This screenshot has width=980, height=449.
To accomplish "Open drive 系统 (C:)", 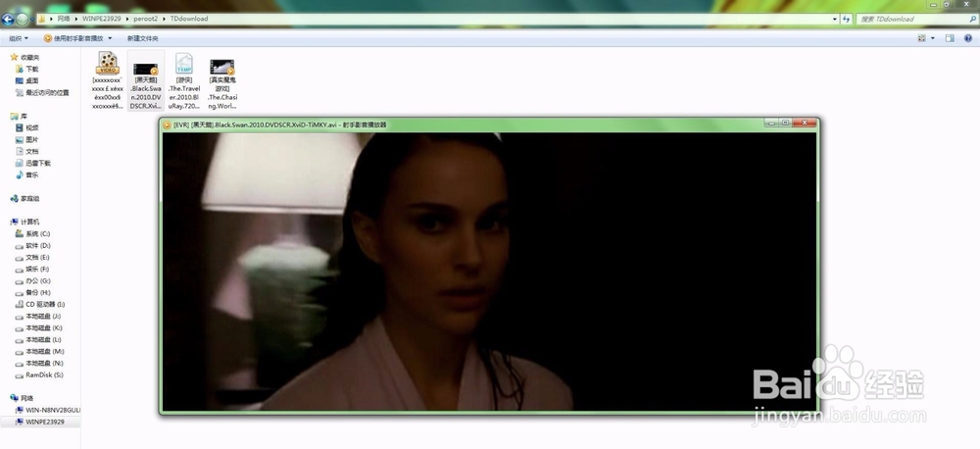I will click(x=32, y=234).
